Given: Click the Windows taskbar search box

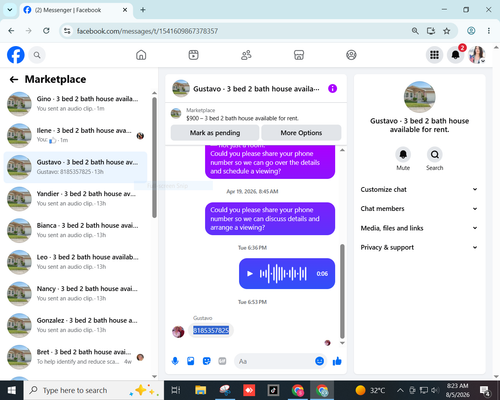Looking at the screenshot, I should pyautogui.click(x=93, y=390).
